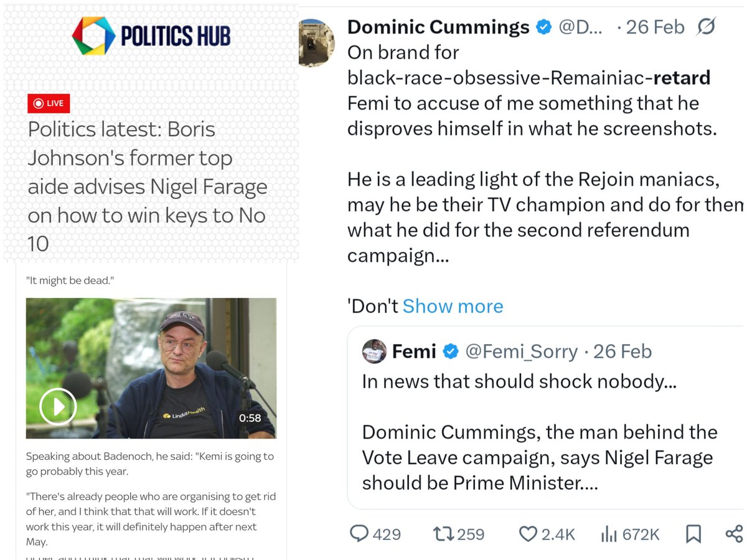The width and height of the screenshot is (747, 560).
Task: Open the Politics latest headline
Action: coord(148,186)
